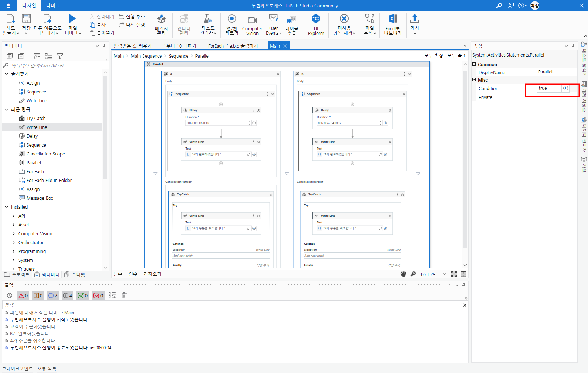Click the fit to screen icon
Viewport: 588px width, 373px height.
point(454,274)
